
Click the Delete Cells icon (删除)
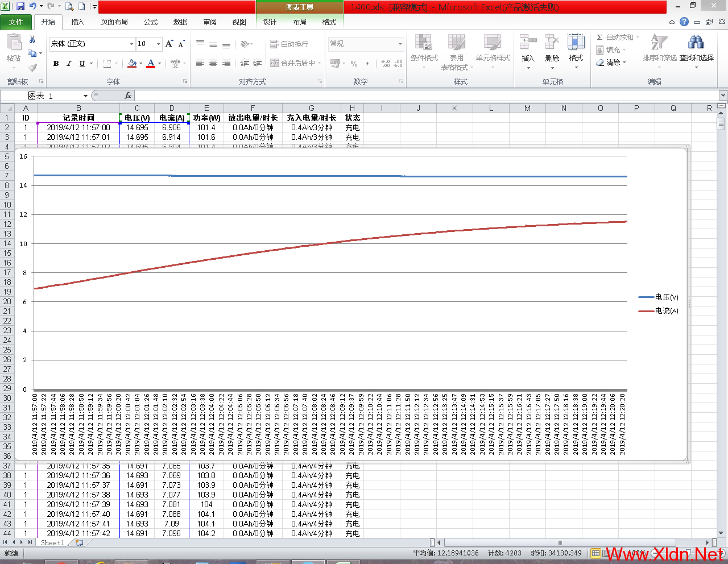coord(552,42)
